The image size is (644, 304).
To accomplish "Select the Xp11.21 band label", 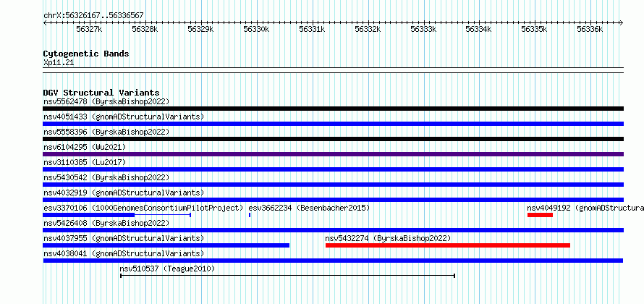I will coord(59,62).
